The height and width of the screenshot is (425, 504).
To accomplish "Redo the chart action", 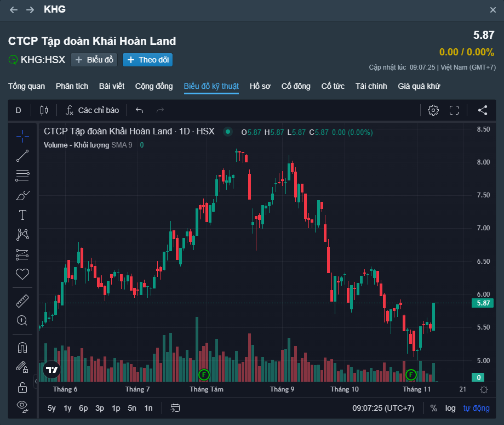I will point(160,110).
